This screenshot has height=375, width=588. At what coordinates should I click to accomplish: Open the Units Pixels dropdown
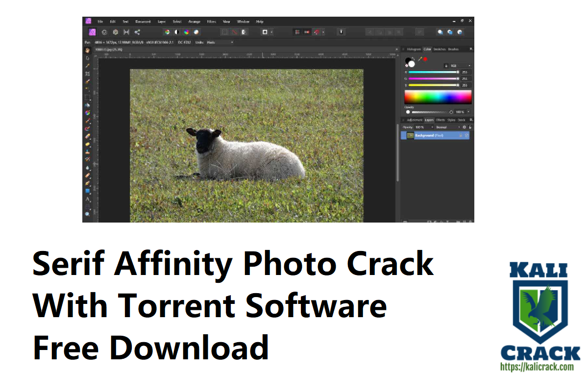(220, 42)
